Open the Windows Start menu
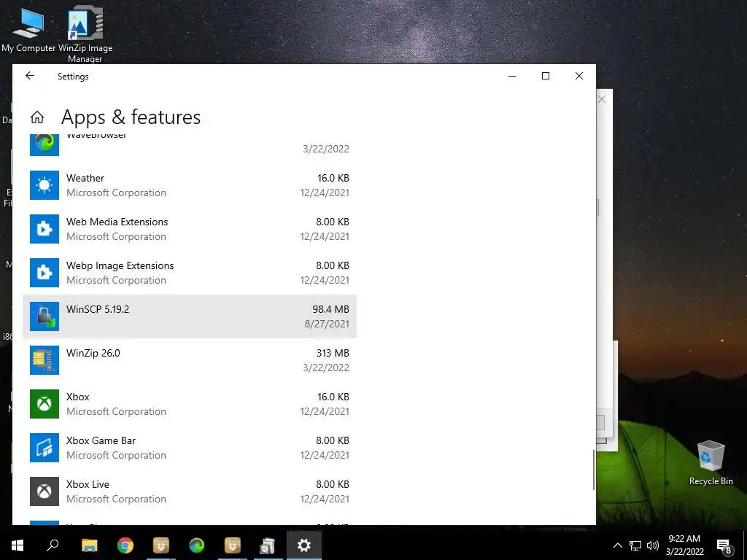The height and width of the screenshot is (560, 747). coord(18,545)
